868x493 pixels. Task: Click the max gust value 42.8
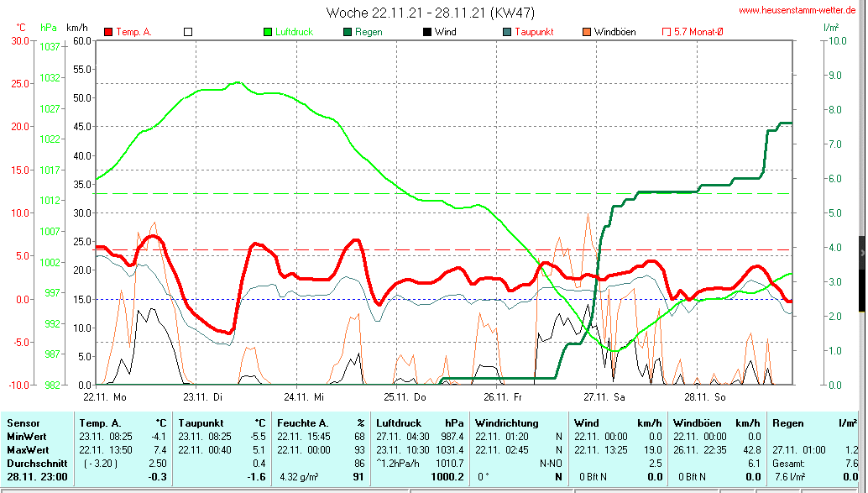click(752, 450)
